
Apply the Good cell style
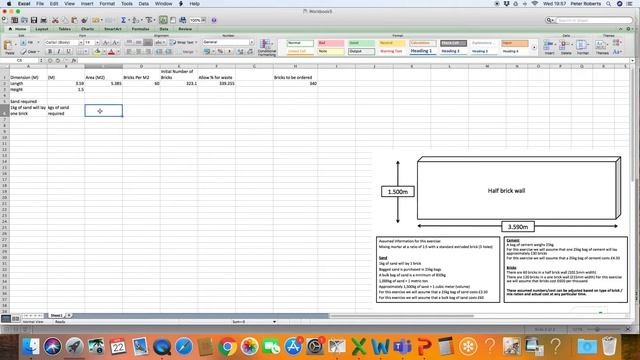click(x=362, y=43)
